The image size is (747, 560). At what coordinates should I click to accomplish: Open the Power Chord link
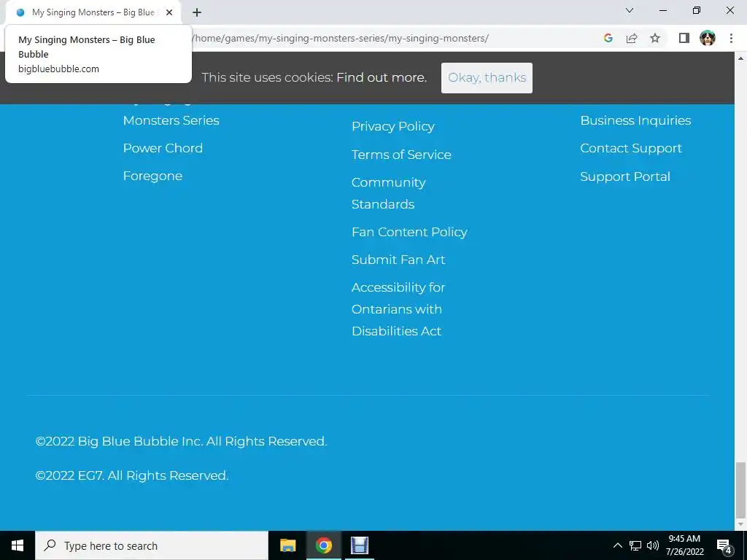[x=163, y=148]
